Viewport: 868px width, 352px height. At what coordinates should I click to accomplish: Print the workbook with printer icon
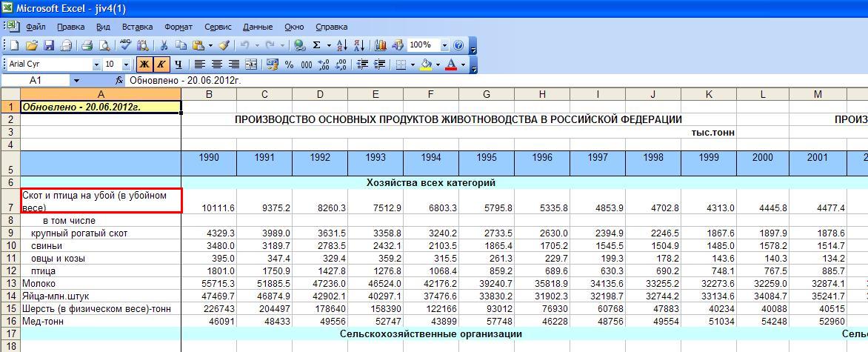click(x=87, y=45)
